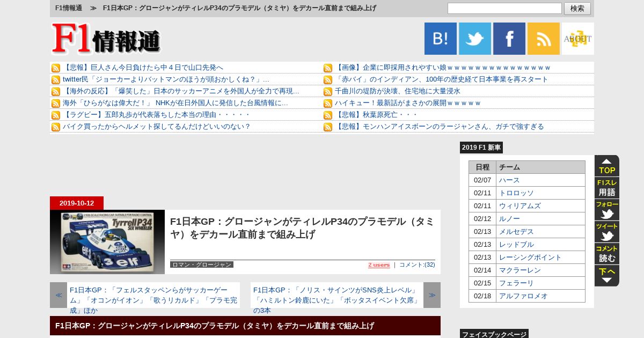Click RSS icon beside 千曲川の堤防が決壊 headline
644x338 pixels.
pyautogui.click(x=328, y=92)
